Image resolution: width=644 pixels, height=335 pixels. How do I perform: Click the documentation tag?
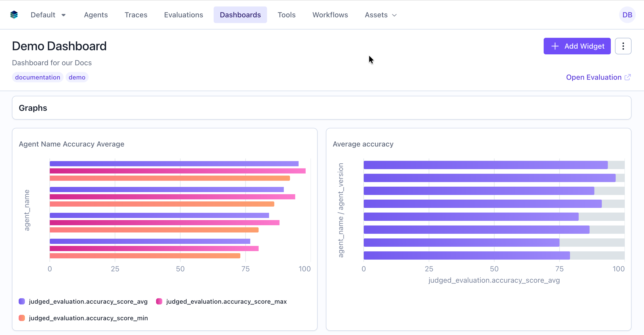(38, 77)
